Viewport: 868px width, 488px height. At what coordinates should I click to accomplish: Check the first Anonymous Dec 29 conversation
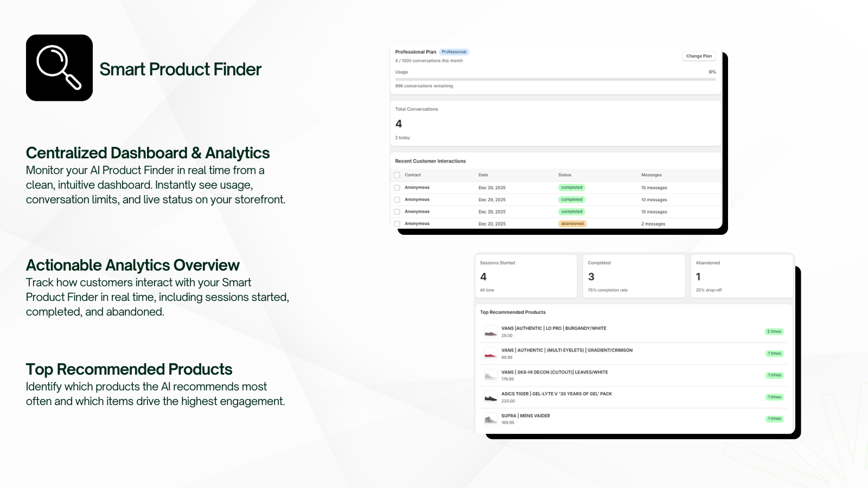pyautogui.click(x=397, y=187)
